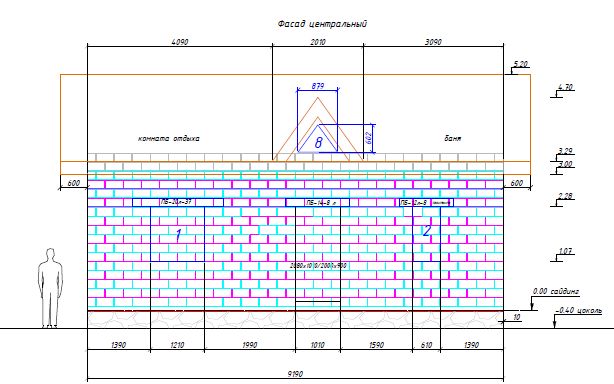Viewport: 614px width, 384px height.
Task: Click the '-0.40 цоколь' level label
Action: click(578, 310)
